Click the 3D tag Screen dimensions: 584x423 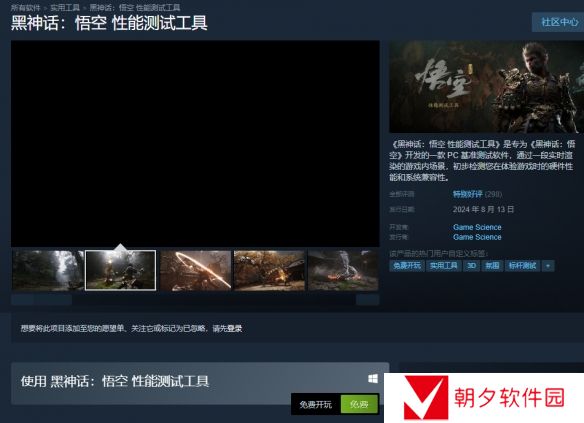[x=471, y=265]
